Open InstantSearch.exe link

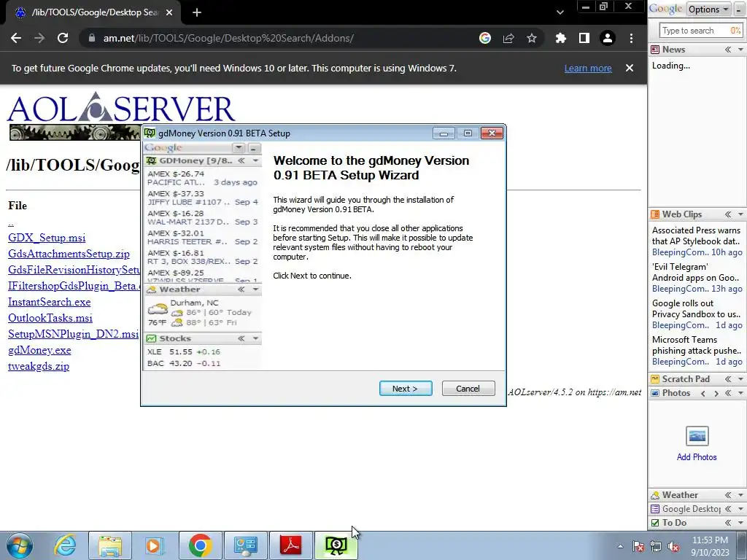pyautogui.click(x=49, y=302)
